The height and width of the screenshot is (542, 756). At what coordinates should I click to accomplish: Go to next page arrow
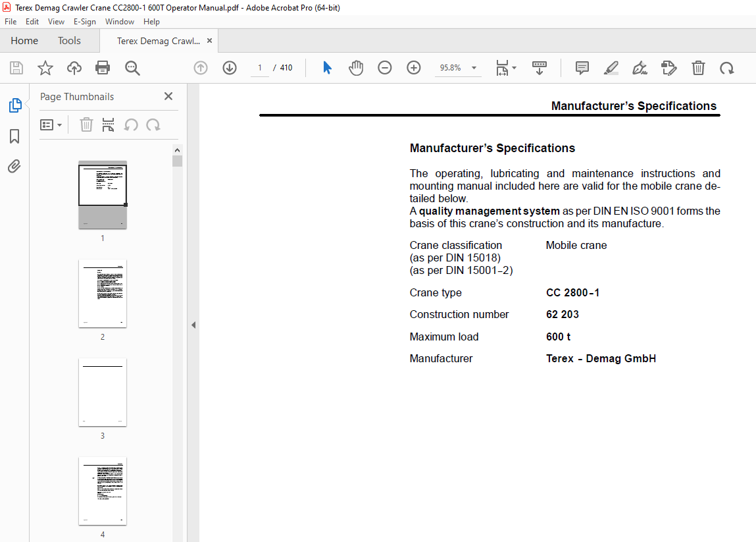tap(230, 68)
